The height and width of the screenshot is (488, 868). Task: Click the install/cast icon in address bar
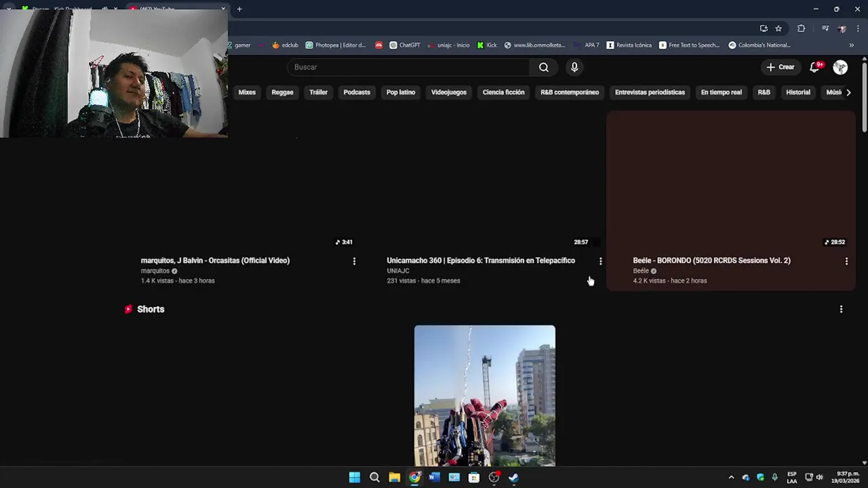764,28
